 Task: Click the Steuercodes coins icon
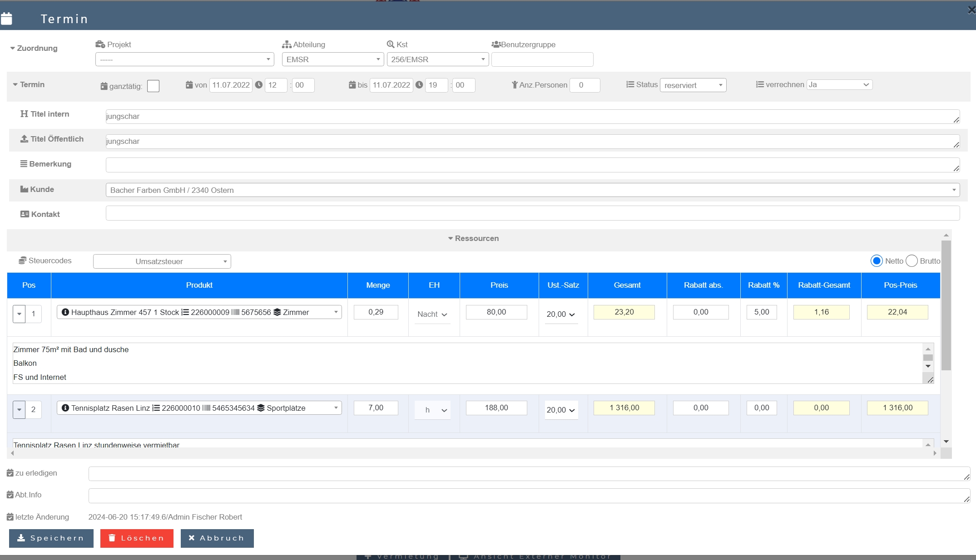[22, 260]
